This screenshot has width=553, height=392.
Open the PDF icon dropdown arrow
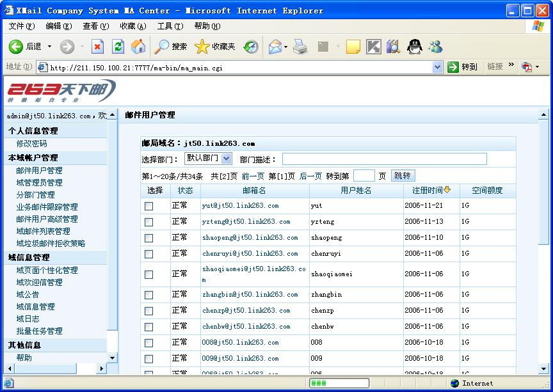pyautogui.click(x=537, y=67)
